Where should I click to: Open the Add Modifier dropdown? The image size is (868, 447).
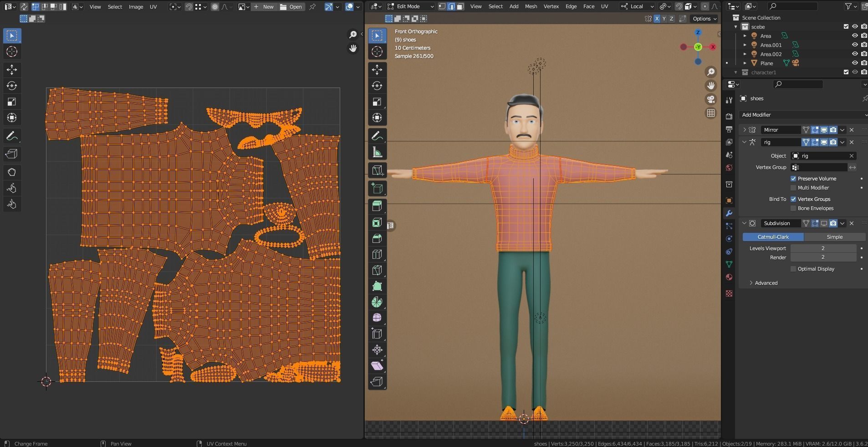point(803,115)
